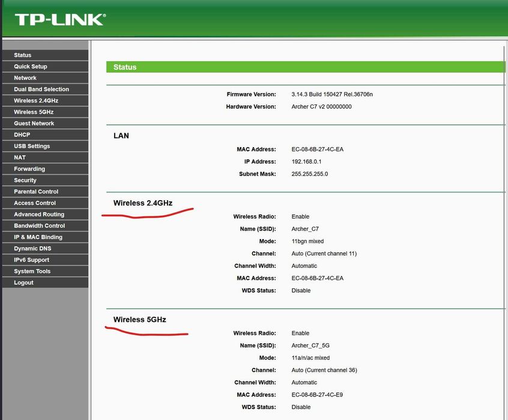Select 5GHz MAC address EC-08-6B-27-4C-E9

coord(317,395)
